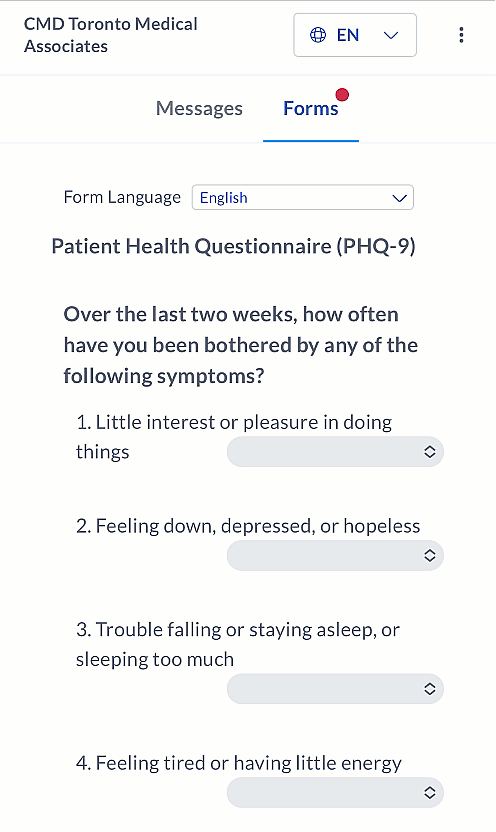Click the red notification dot on Forms
The height and width of the screenshot is (832, 496).
343,94
